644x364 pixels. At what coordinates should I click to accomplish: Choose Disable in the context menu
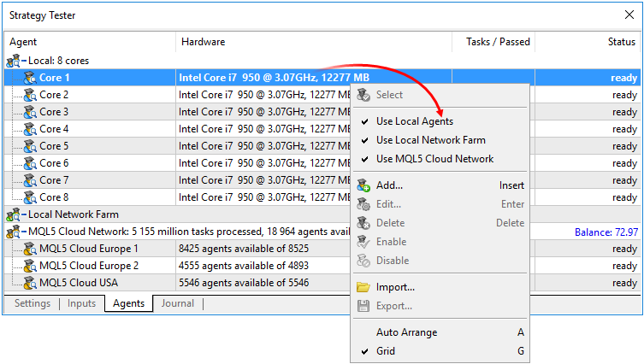(440, 261)
